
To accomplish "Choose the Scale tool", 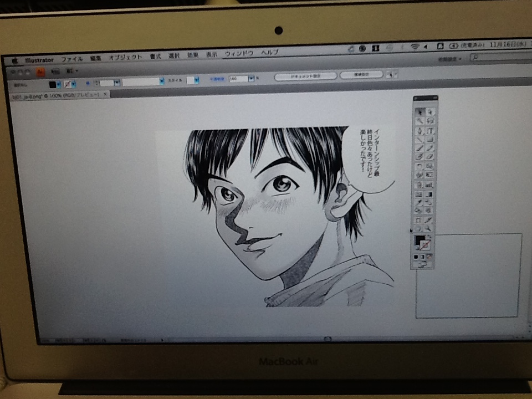I will (429, 166).
